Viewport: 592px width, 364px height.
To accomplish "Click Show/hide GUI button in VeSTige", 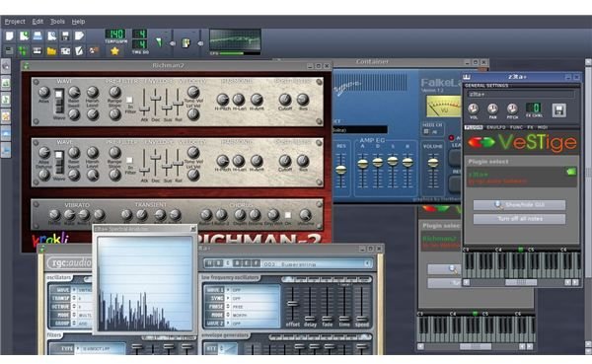I will [x=520, y=205].
